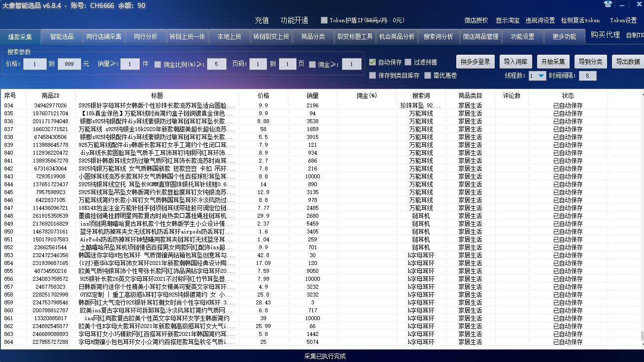Click the 导到分类 button

pos(590,62)
